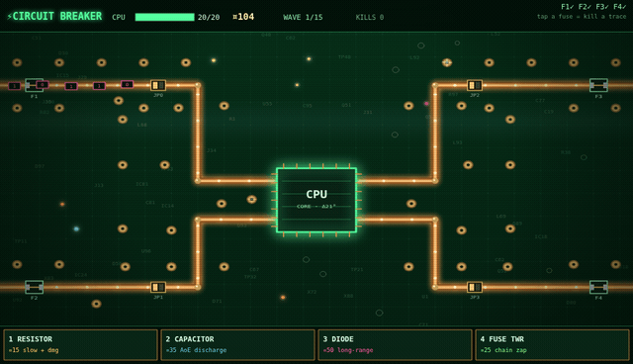Select the 2 CAPACITOR tower card
Viewport: 633px width, 364px height.
[x=237, y=344]
